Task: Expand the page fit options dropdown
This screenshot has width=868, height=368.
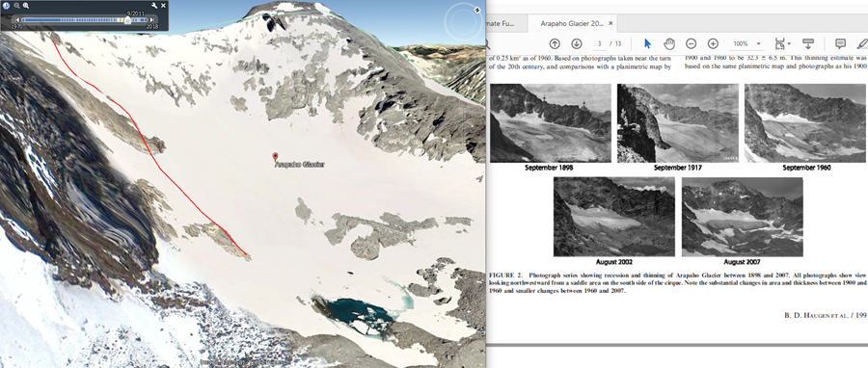Action: [782, 43]
